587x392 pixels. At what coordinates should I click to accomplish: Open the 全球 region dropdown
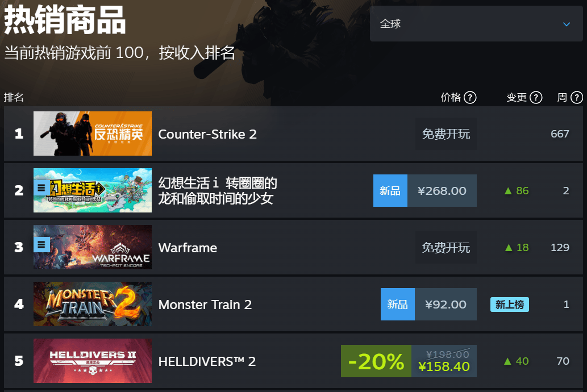(476, 24)
